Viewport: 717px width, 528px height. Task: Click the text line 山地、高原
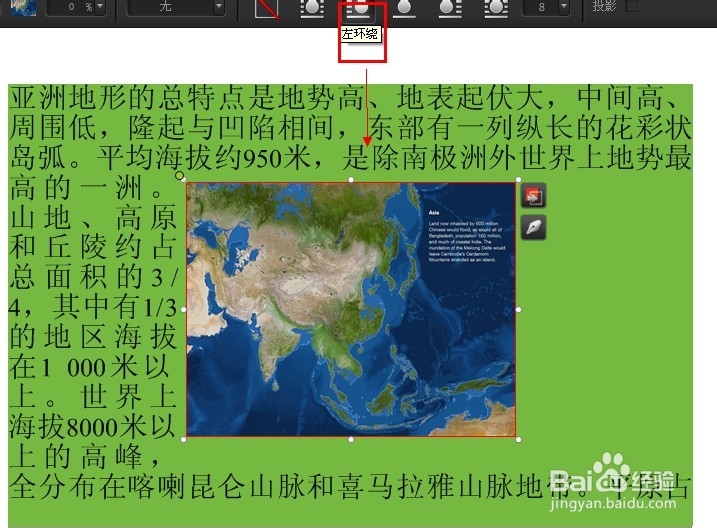[93, 218]
